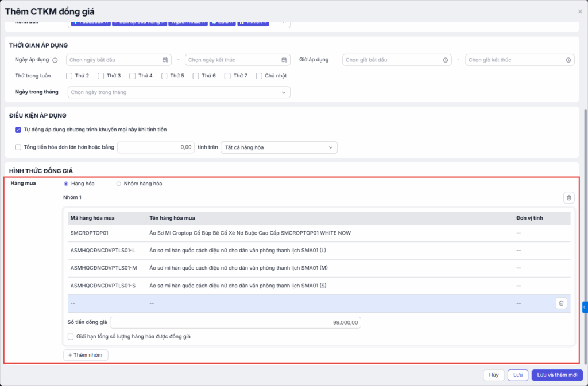Viewport: 588px width, 386px height.
Task: Select the Nhóm hàng hóa radio option
Action: [x=119, y=184]
